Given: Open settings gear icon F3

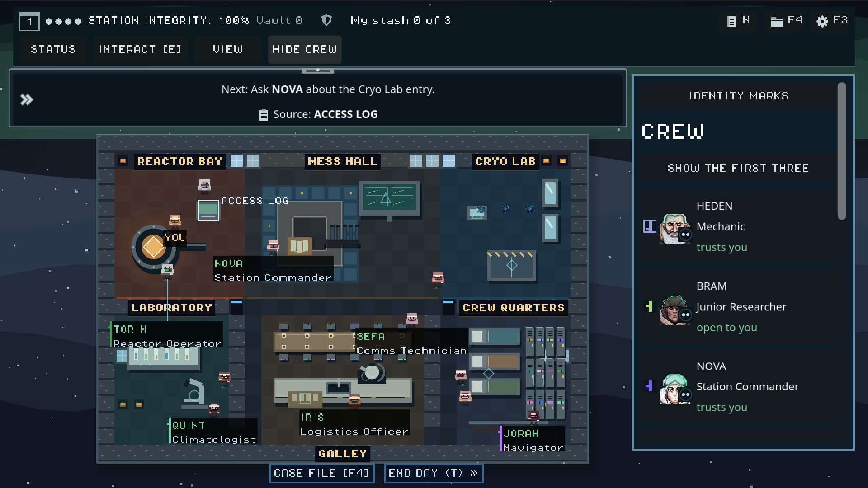Looking at the screenshot, I should [832, 21].
